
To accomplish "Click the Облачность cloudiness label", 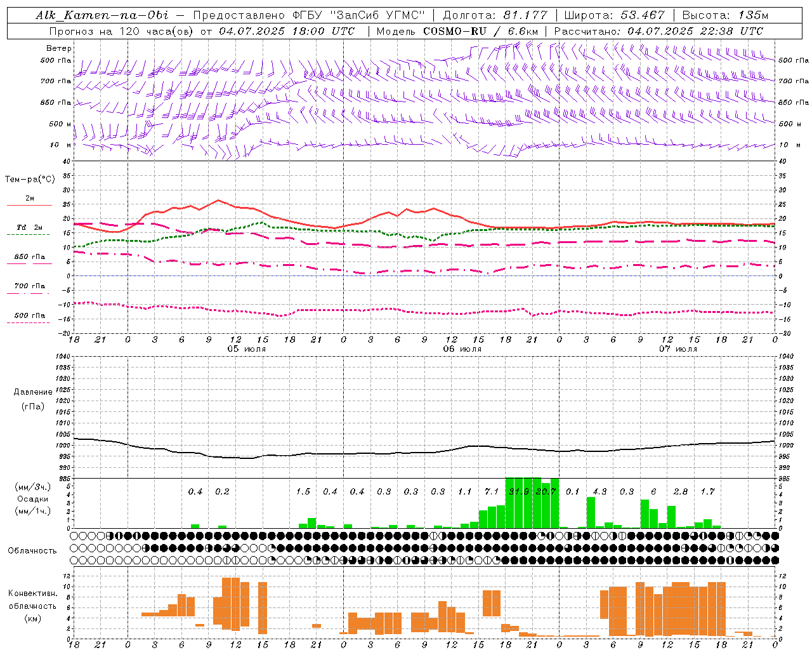I will click(x=32, y=551).
